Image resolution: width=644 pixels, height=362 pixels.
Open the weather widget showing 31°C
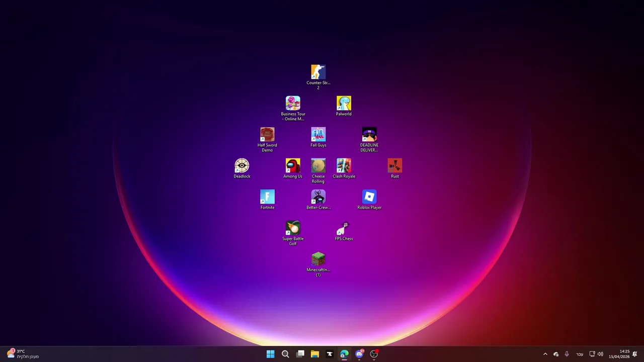point(23,354)
